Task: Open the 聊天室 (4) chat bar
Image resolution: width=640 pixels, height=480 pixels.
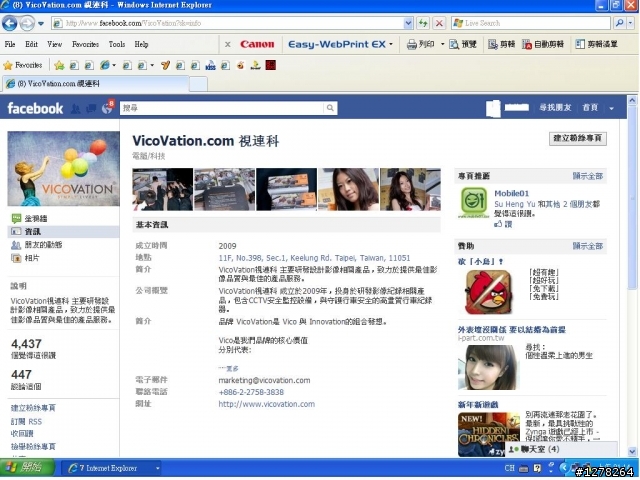Action: click(x=561, y=449)
